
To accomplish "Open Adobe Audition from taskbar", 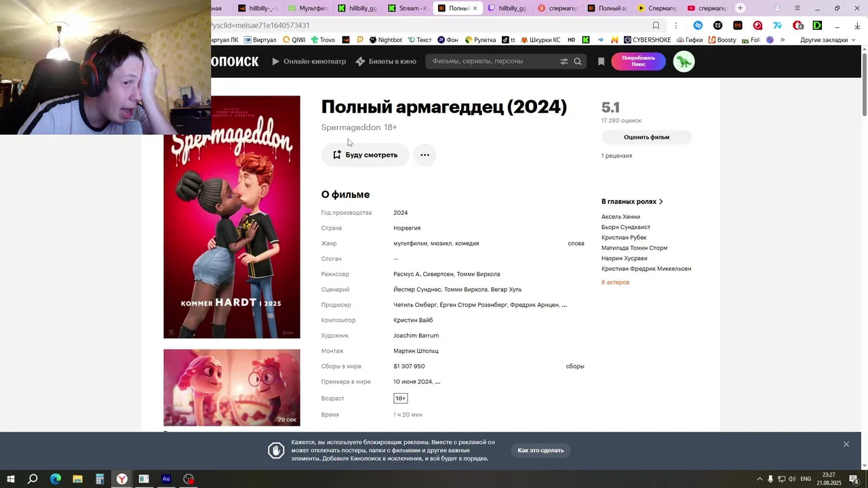I will (x=166, y=479).
